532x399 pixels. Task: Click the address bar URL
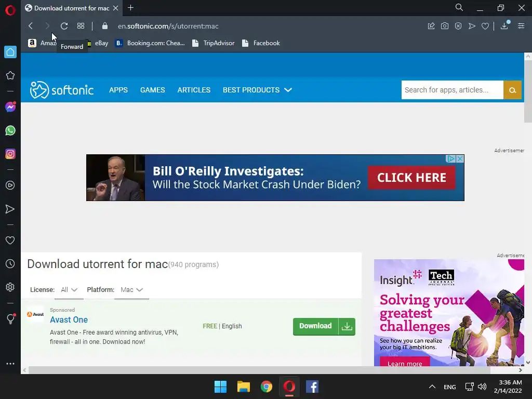pyautogui.click(x=168, y=26)
